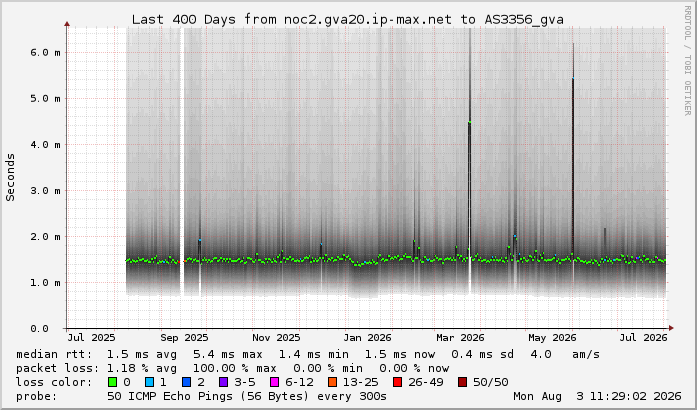This screenshot has width=697, height=410.
Task: Click the magenta loss swatch for 6-12
Action: (275, 382)
